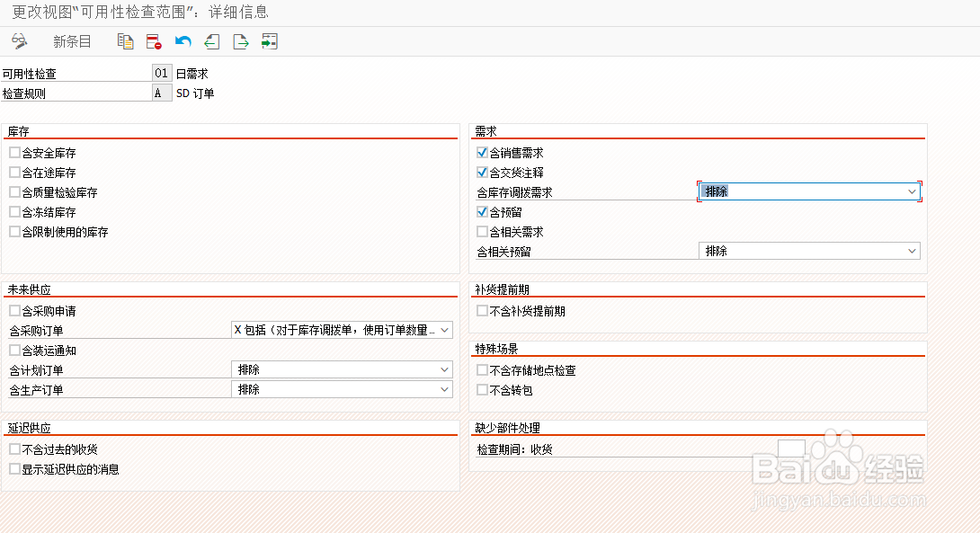980x533 pixels.
Task: Tick 含装运通知 checkbox
Action: (x=15, y=351)
